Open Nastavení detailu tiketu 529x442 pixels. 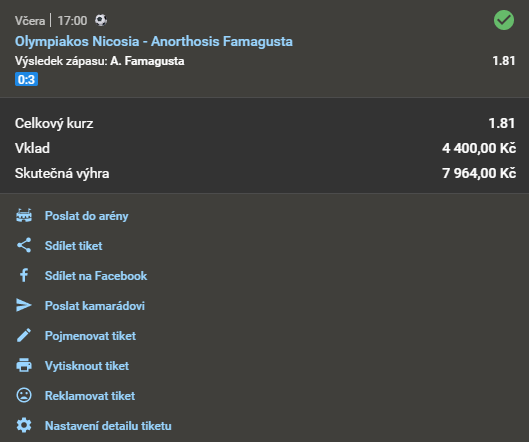108,426
